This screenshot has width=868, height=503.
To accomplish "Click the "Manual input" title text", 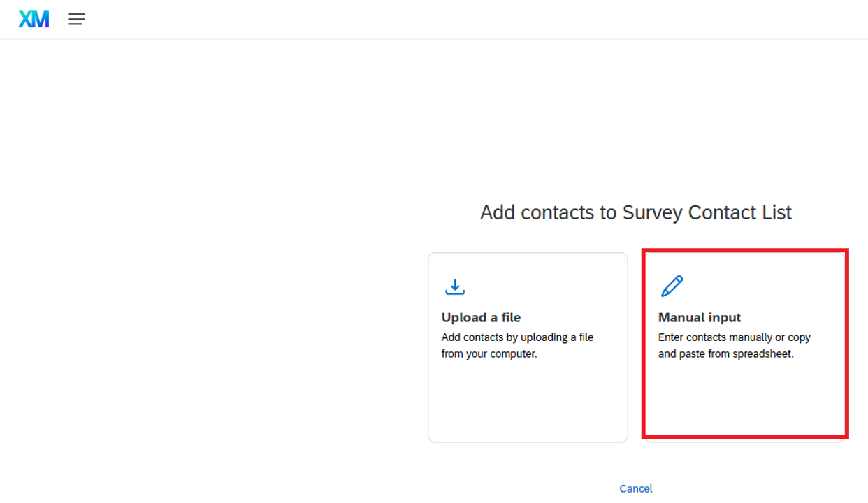I will pos(700,317).
